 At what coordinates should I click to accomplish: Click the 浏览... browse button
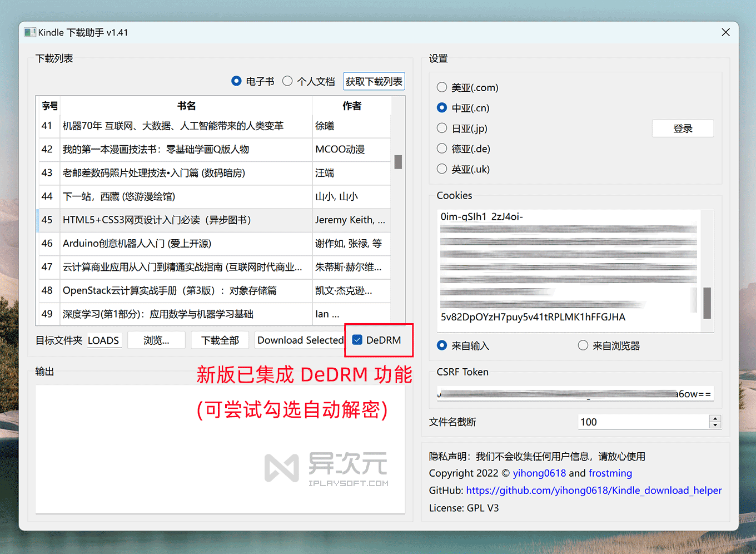click(156, 340)
